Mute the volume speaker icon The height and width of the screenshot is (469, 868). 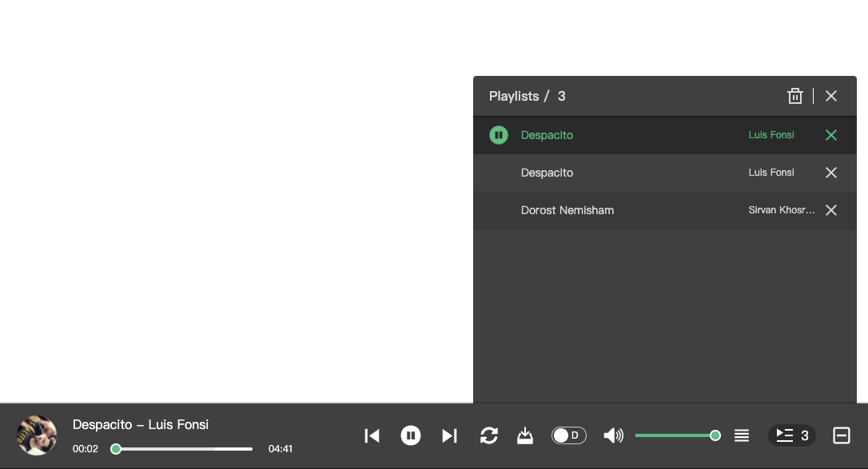click(x=613, y=435)
